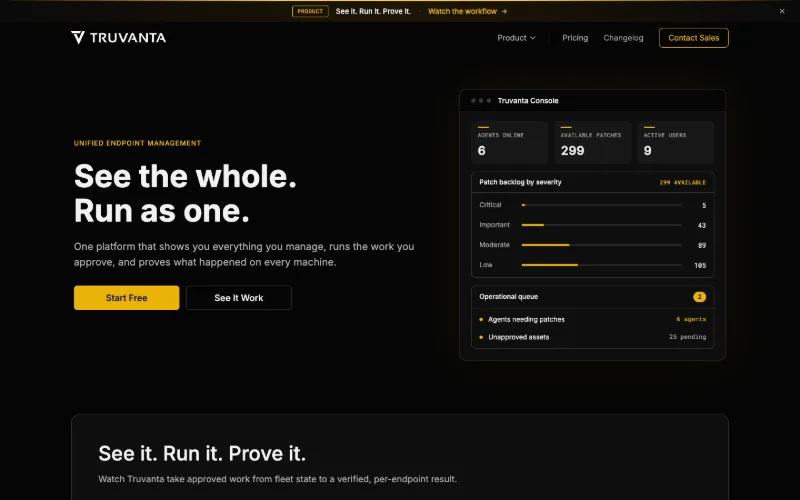The image size is (800, 500).
Task: Click the Start Free button
Action: (127, 297)
